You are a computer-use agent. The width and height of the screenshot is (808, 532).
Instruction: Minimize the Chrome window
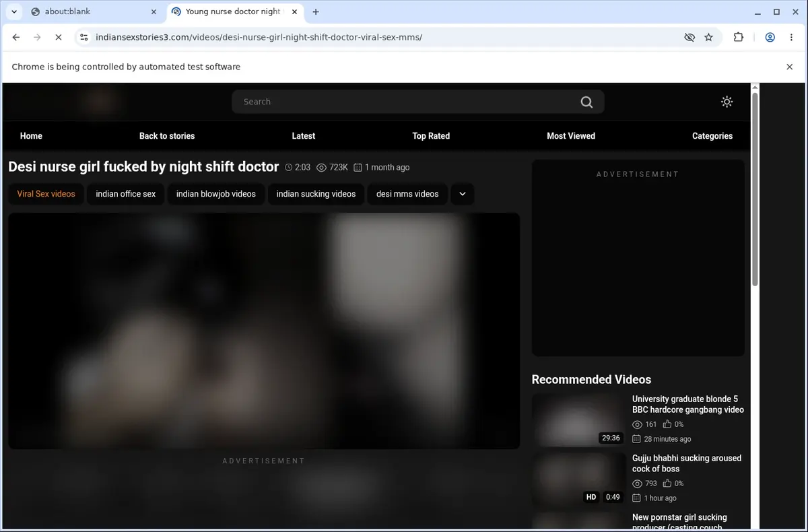(758, 11)
